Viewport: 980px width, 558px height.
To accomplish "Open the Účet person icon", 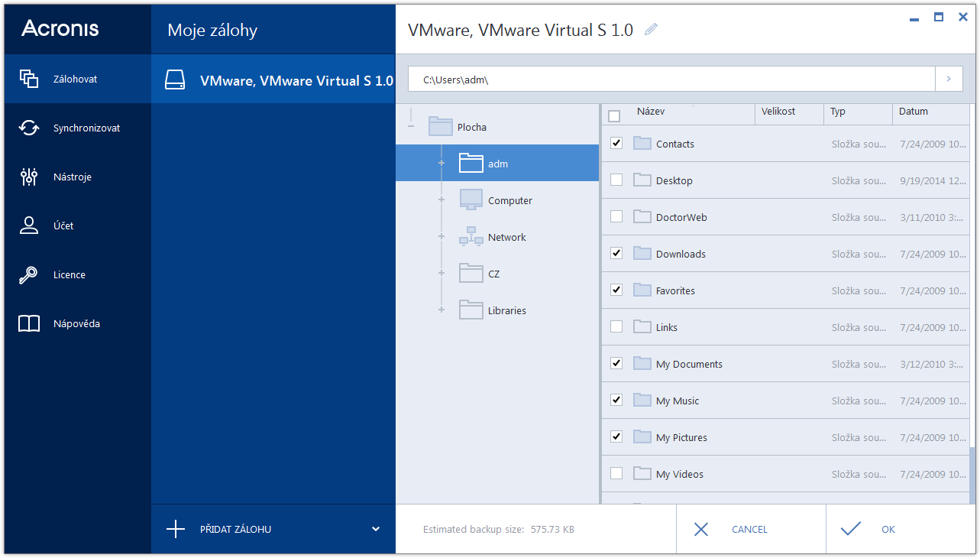I will click(x=29, y=225).
